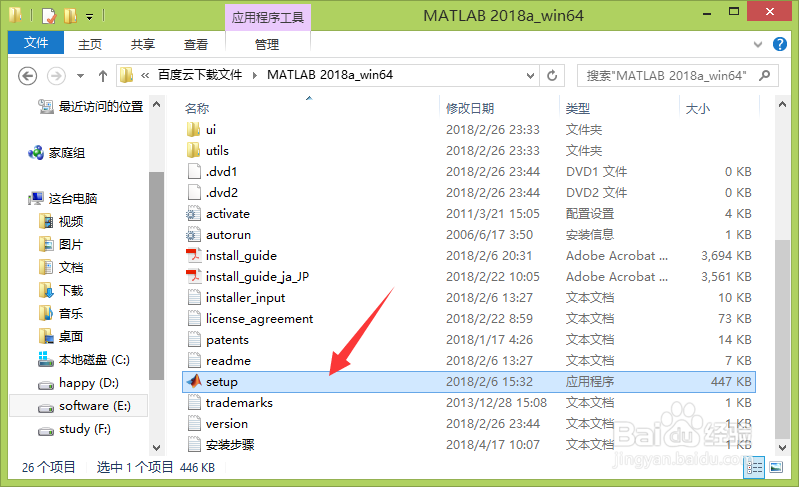Open quick access toolbar customize dropdown

[89, 17]
